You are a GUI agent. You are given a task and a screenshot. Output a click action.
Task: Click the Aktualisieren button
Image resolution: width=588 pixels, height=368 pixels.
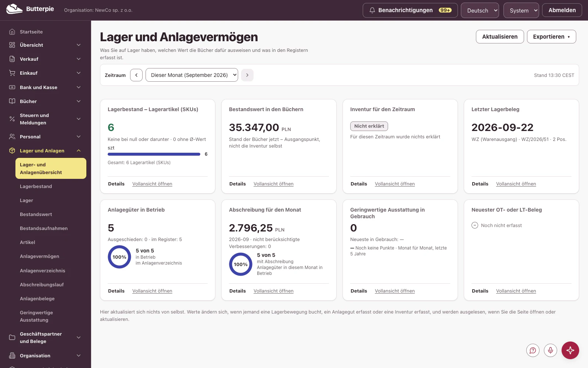[500, 37]
